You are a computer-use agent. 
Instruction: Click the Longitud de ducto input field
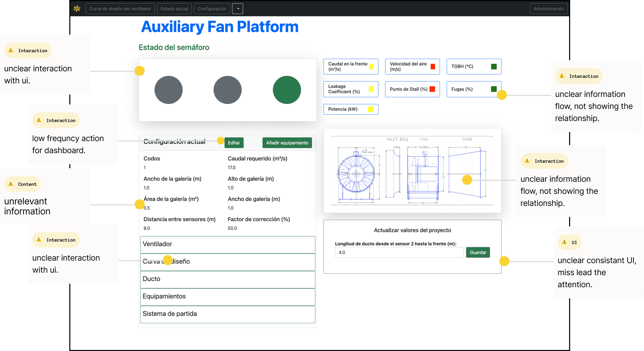click(399, 252)
